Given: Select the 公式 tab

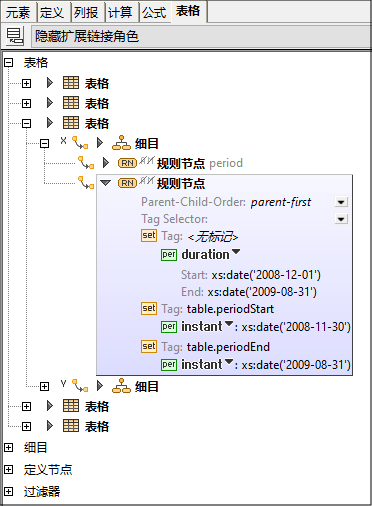Looking at the screenshot, I should 155,12.
